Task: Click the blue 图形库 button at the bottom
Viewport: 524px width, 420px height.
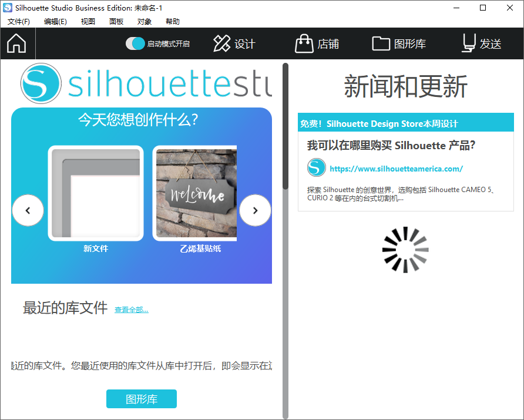Action: [142, 399]
